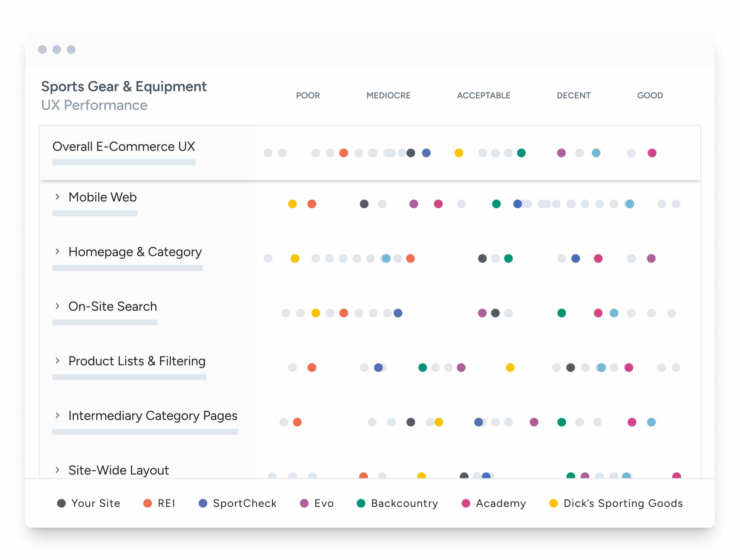Toggle the REI legend dot
Screen dimensions: 740x560
pyautogui.click(x=148, y=503)
